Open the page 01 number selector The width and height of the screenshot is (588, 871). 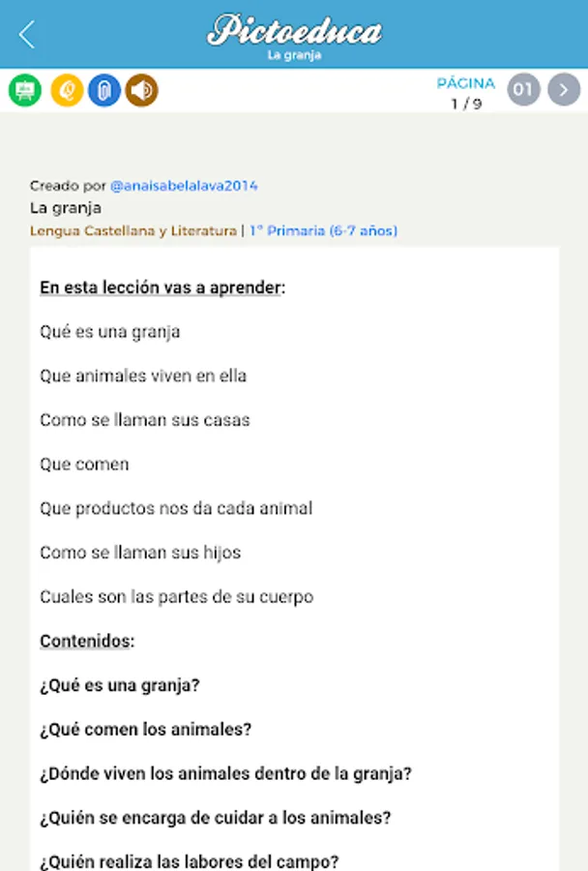click(523, 91)
